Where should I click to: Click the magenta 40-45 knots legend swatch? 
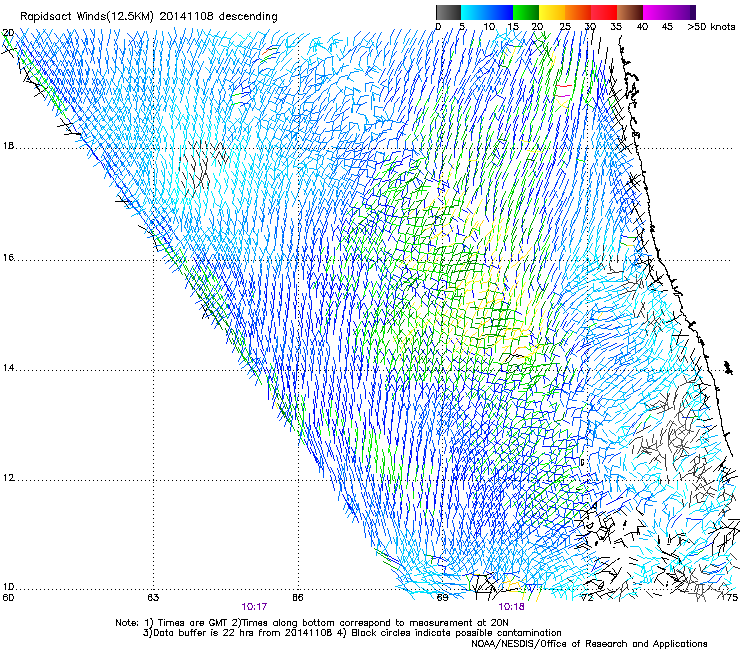[656, 12]
